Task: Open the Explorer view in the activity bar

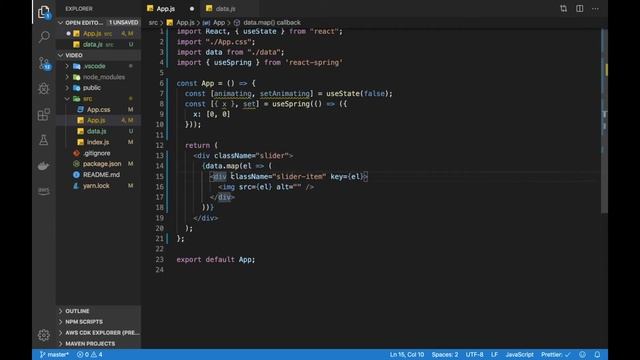Action: 44,12
